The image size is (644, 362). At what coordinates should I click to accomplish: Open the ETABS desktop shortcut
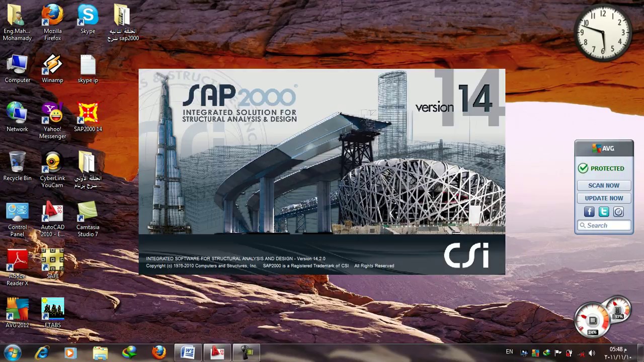point(53,313)
